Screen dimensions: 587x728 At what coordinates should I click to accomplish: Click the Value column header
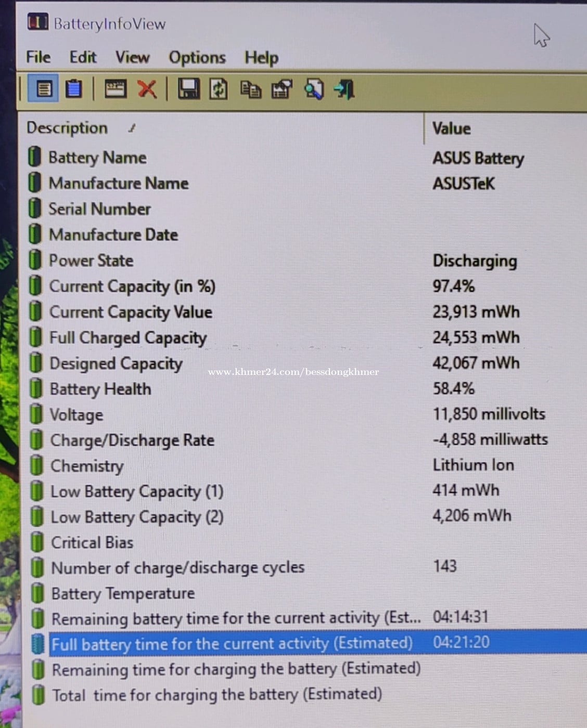tap(451, 128)
